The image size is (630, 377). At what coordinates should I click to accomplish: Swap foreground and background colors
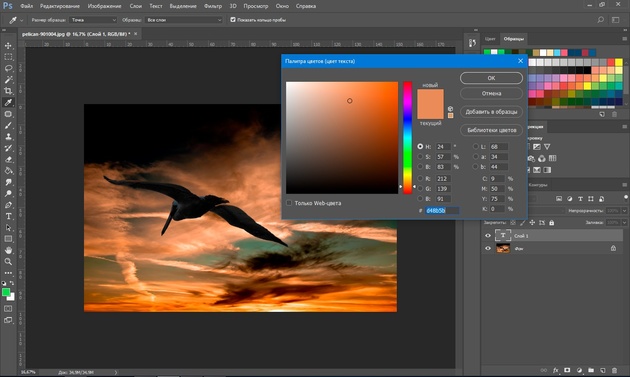12,283
